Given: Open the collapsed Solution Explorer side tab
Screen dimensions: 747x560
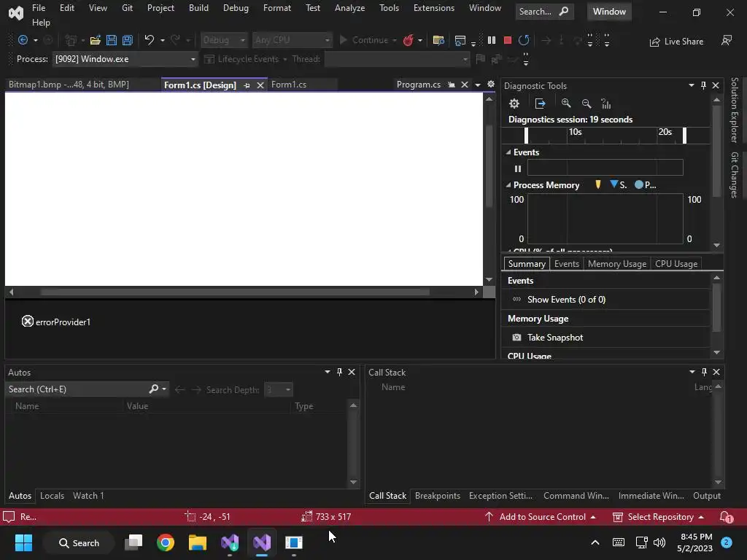Looking at the screenshot, I should coord(735,110).
